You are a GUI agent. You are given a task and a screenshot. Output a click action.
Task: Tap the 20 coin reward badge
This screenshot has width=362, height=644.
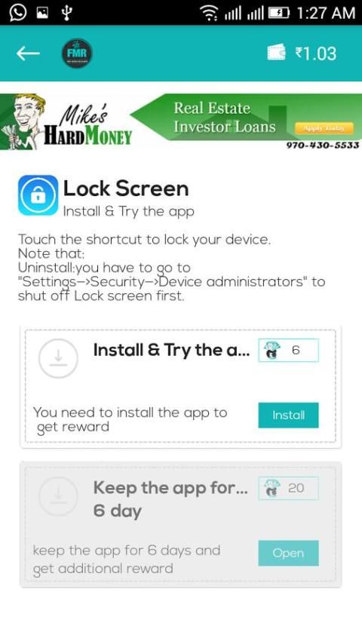point(288,488)
